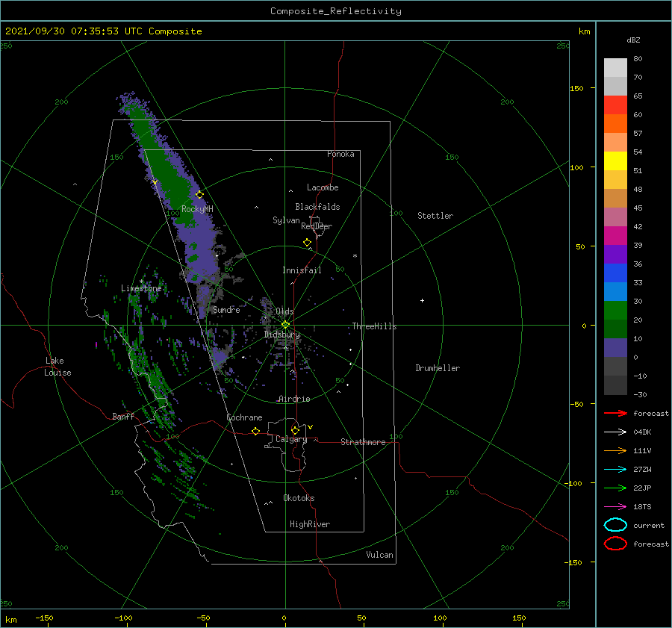Screen dimensions: 672x628
Task: Click the red forecast arrow in legend
Action: (615, 413)
